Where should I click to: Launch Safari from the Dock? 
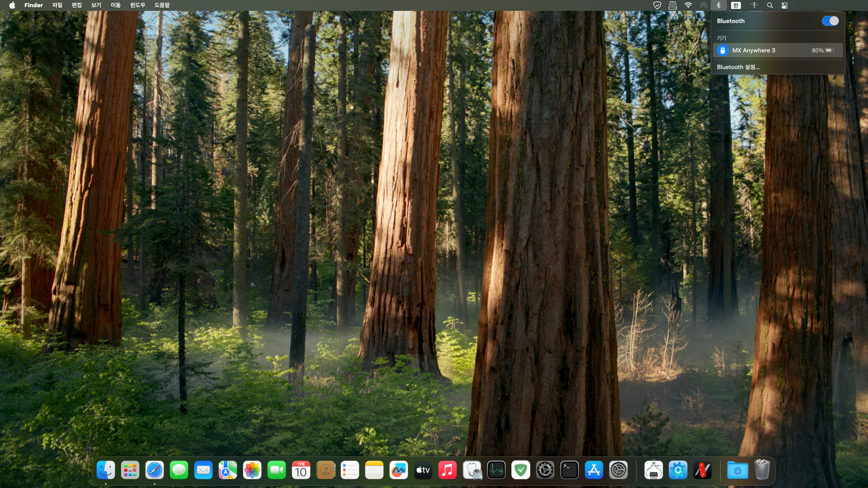pyautogui.click(x=155, y=470)
